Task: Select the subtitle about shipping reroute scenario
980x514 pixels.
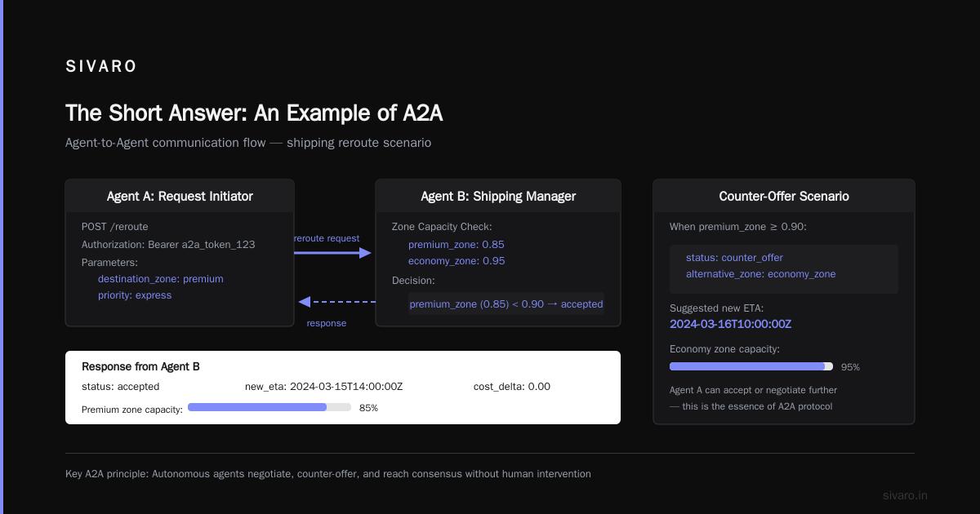Action: pyautogui.click(x=248, y=143)
